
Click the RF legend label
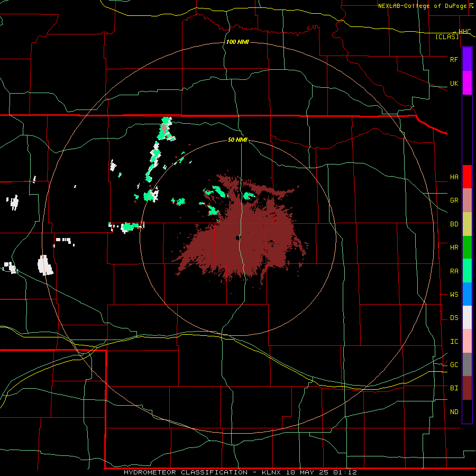tap(454, 59)
